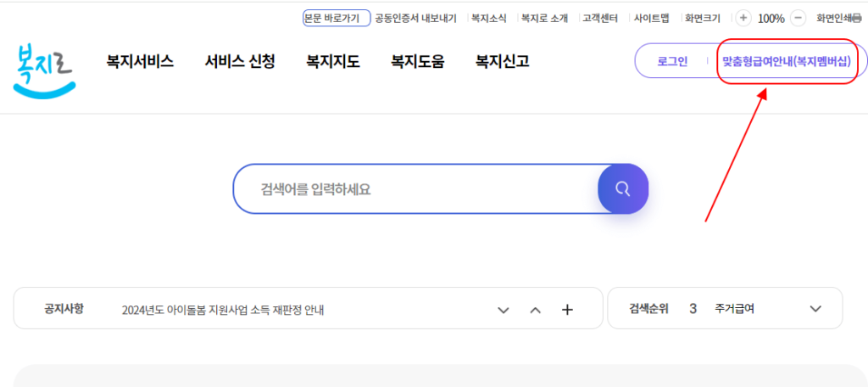Click the 100% zoom level text
This screenshot has height=387, width=868.
(x=771, y=19)
